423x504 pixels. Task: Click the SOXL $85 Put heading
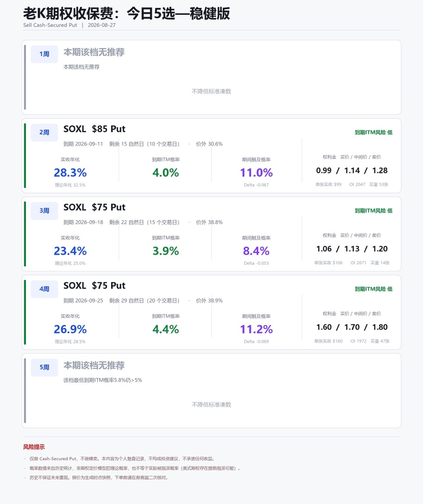coord(94,129)
